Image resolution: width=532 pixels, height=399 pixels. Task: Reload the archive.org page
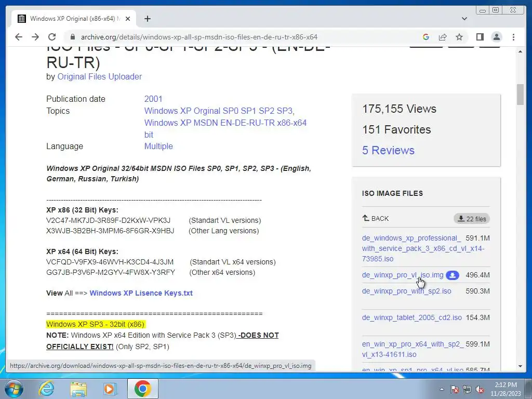pyautogui.click(x=52, y=37)
